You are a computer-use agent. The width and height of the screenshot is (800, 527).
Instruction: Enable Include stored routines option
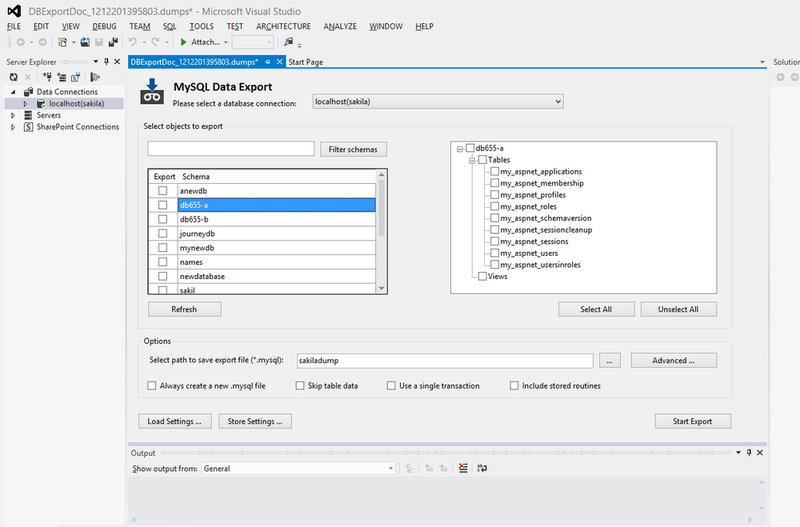[514, 386]
